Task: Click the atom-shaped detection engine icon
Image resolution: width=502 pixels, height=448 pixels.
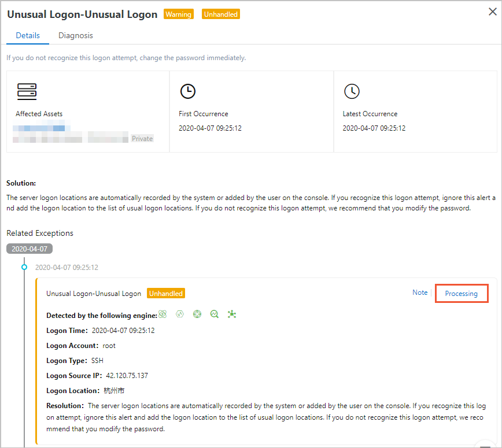Action: [163, 314]
